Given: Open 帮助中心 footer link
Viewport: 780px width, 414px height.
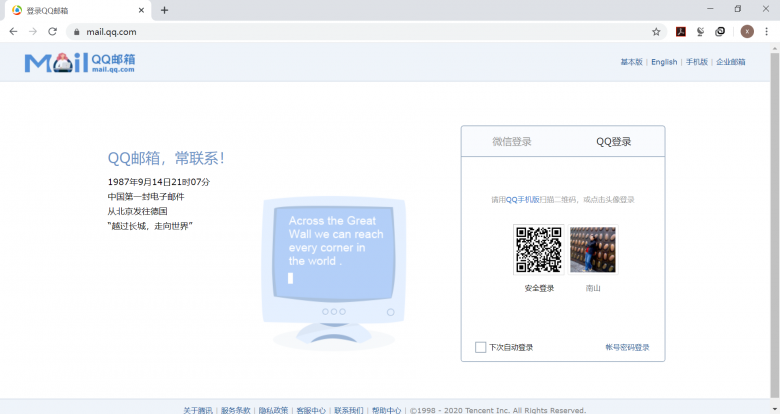Looking at the screenshot, I should pos(387,410).
